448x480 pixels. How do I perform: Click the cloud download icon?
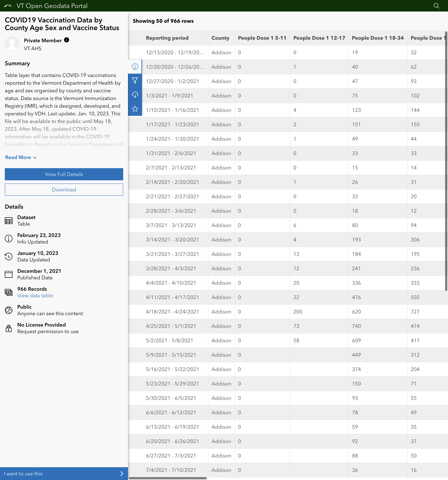(x=135, y=95)
